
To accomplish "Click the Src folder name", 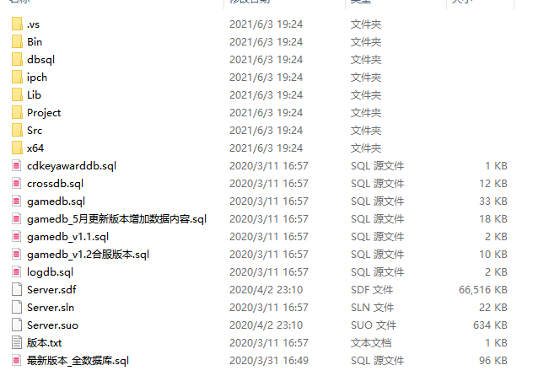I will point(35,130).
